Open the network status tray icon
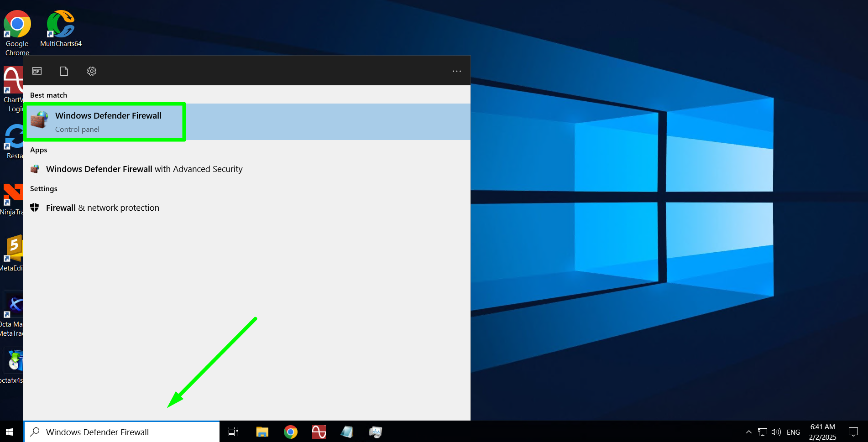Screen dimensions: 868x442 click(x=762, y=432)
